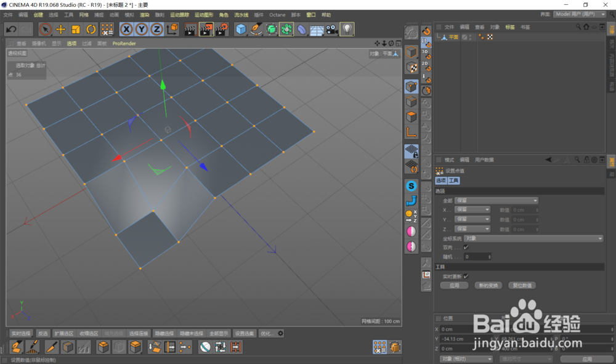Open the spline pen tool
The height and width of the screenshot is (364, 616).
256,30
